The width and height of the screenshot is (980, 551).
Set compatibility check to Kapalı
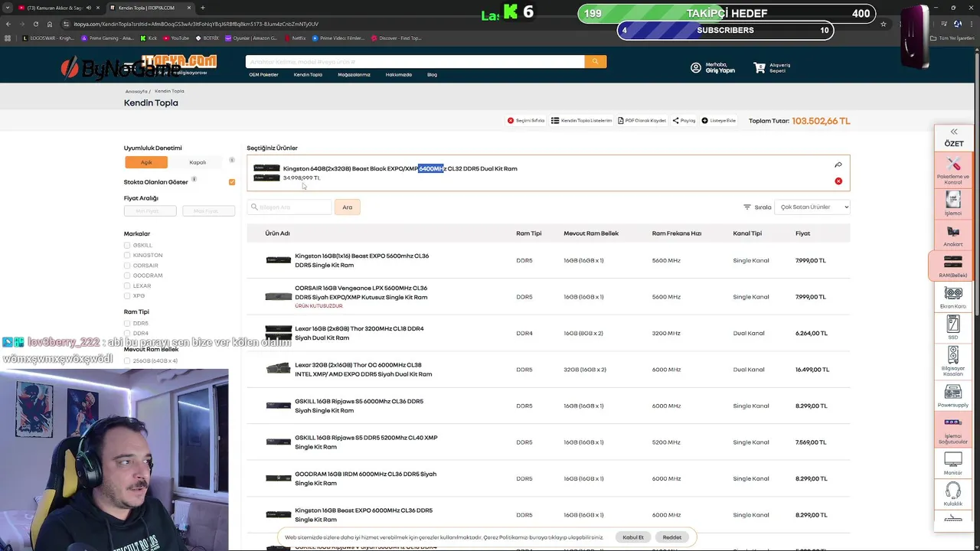(198, 162)
